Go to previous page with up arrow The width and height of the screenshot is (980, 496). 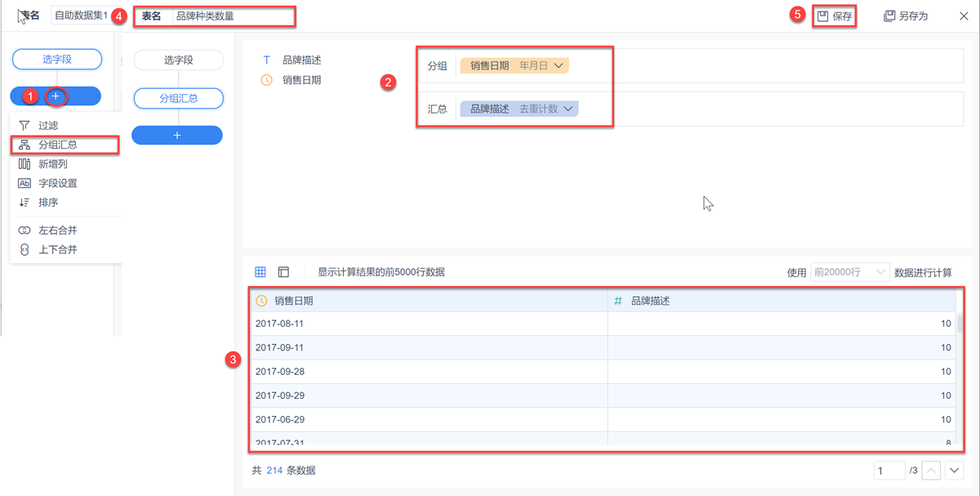(x=931, y=471)
